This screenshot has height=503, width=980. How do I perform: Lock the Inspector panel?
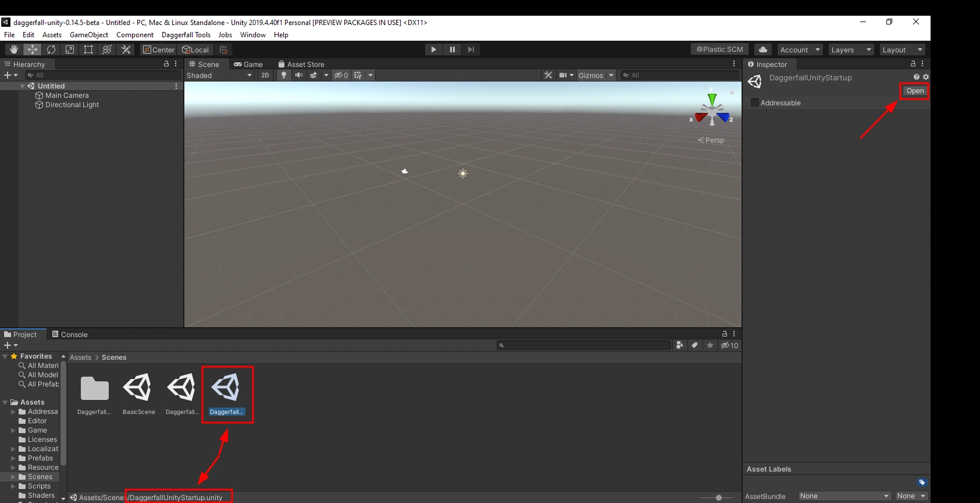(x=913, y=63)
